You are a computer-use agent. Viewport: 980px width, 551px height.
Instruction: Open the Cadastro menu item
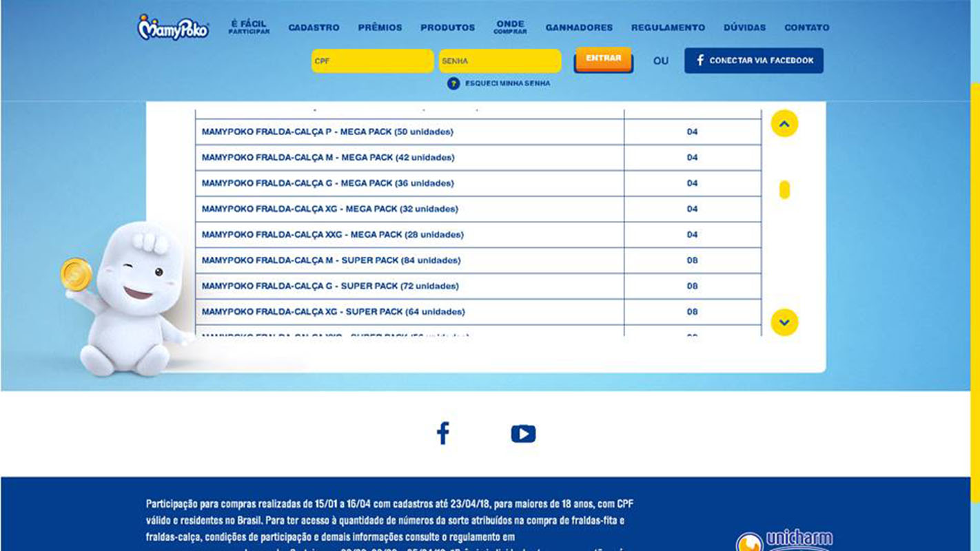[x=314, y=28]
